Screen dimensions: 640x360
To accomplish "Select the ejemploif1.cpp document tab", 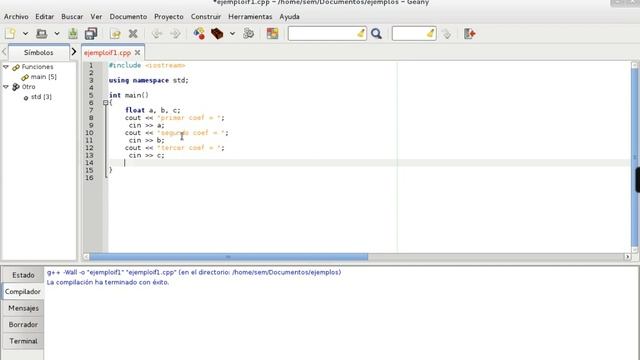I will click(107, 53).
